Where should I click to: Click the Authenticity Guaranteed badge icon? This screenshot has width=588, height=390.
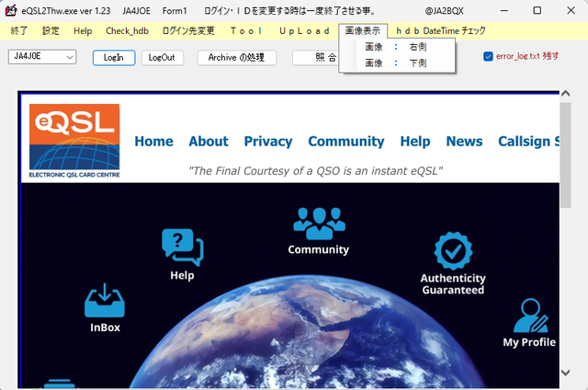[453, 251]
